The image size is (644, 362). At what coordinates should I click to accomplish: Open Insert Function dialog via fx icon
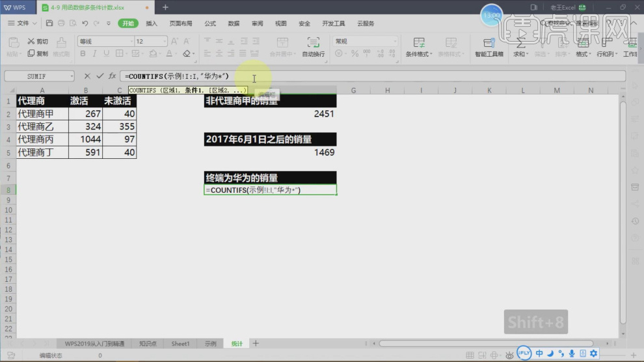click(x=112, y=76)
